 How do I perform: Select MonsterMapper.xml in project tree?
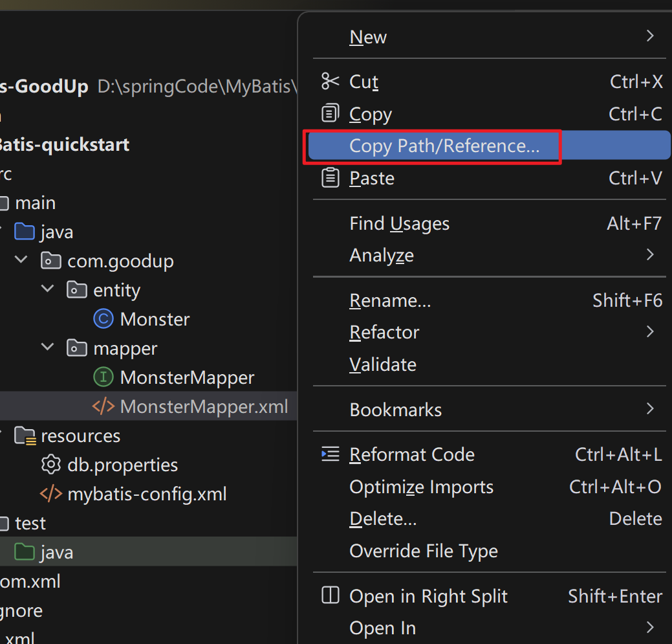click(203, 406)
